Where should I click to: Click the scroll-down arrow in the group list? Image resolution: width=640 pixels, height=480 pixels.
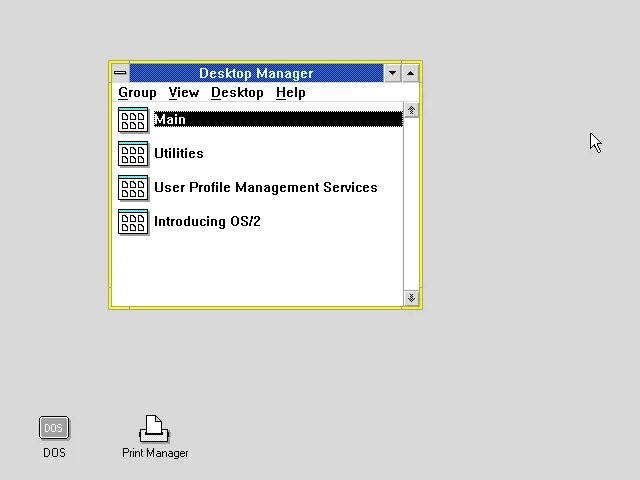pyautogui.click(x=411, y=298)
